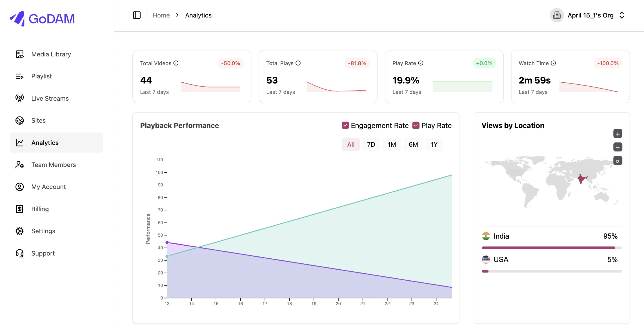Click the Total Videos info icon

pyautogui.click(x=176, y=63)
